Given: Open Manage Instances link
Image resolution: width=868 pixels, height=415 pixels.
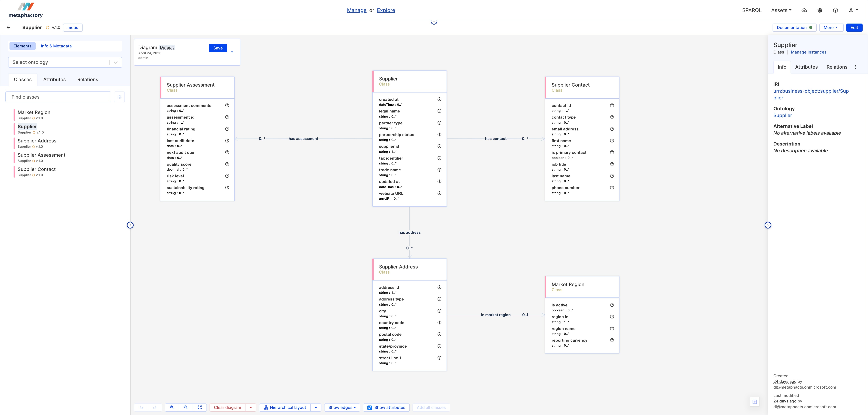Looking at the screenshot, I should [808, 52].
